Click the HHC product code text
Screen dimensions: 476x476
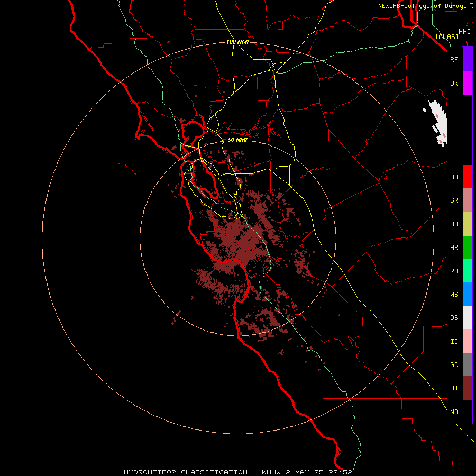464,32
